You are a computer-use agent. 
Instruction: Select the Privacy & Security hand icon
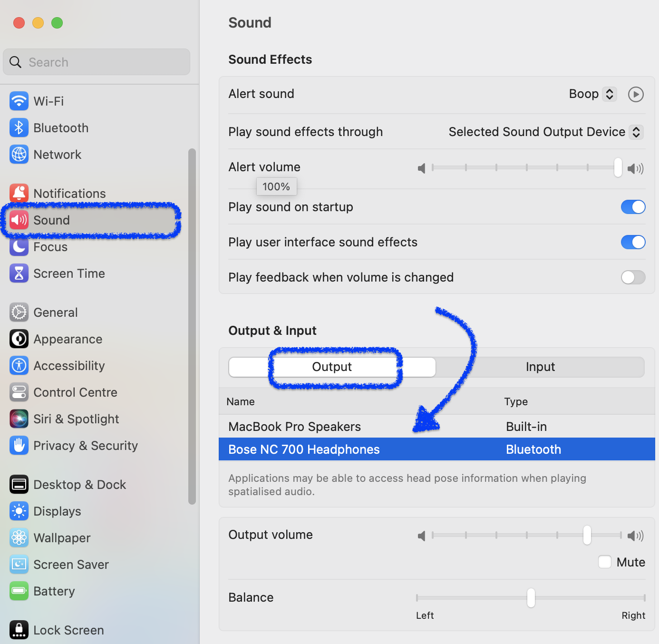click(x=19, y=446)
